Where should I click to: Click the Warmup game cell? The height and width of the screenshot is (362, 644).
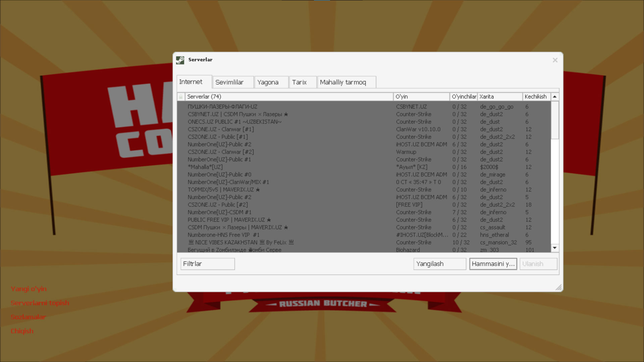[406, 152]
